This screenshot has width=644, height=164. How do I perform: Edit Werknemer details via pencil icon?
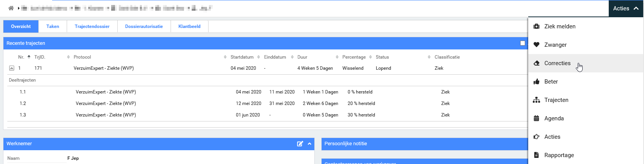[x=300, y=144]
